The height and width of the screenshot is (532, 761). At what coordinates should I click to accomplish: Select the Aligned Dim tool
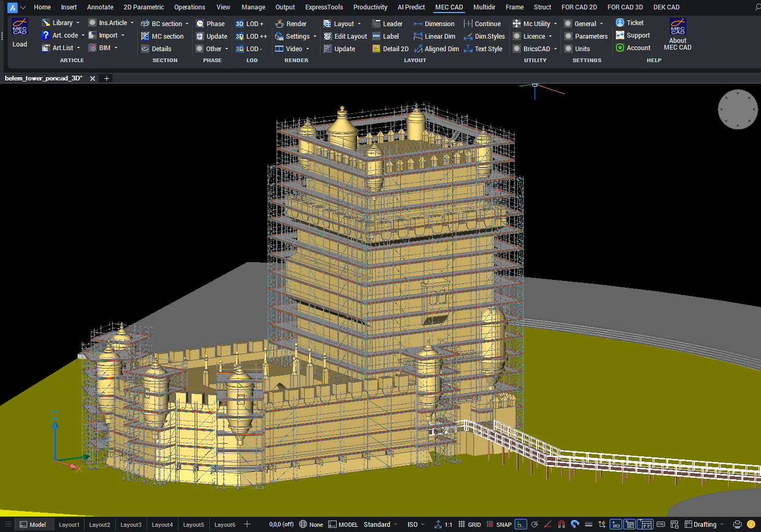click(436, 49)
